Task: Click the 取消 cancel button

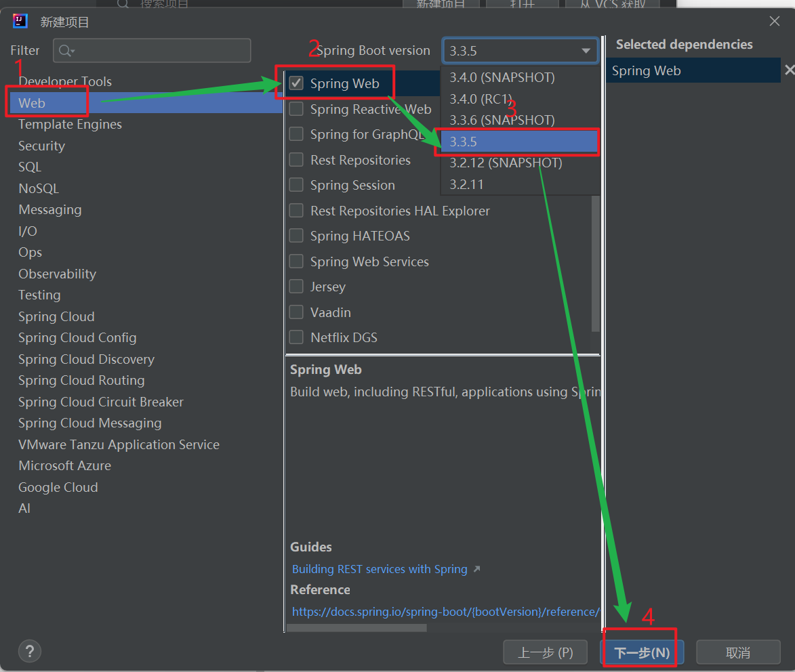Action: pos(738,652)
